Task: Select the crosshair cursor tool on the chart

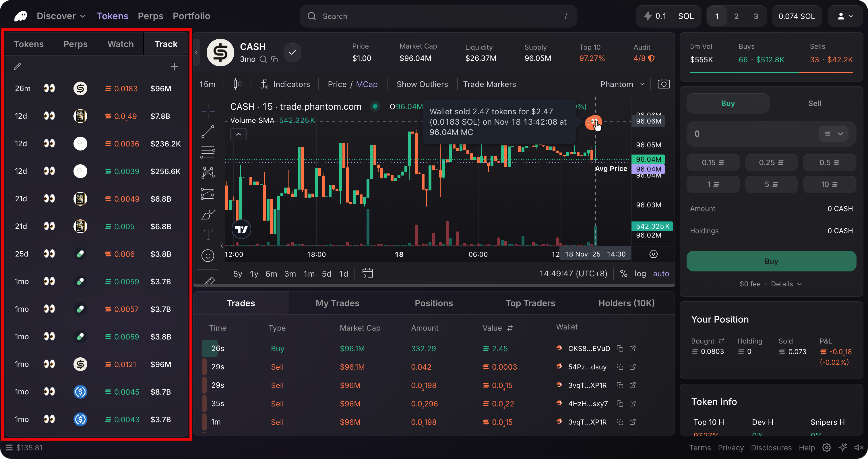Action: click(208, 111)
